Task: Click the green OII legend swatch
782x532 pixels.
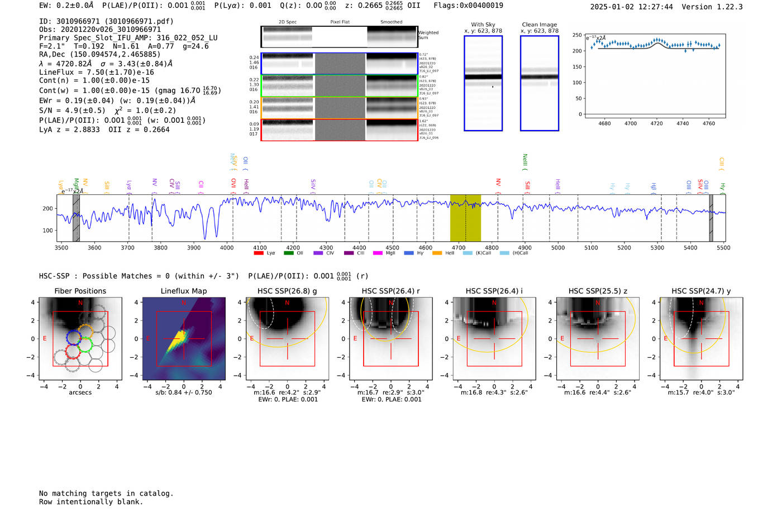Action: click(288, 253)
